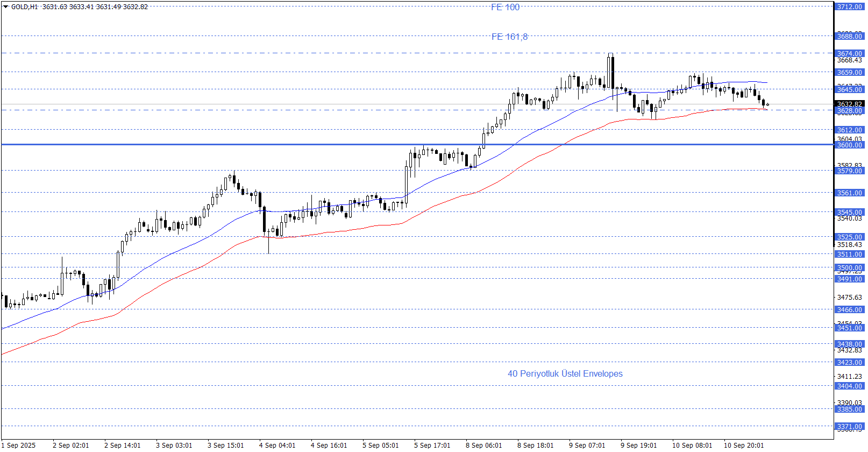The image size is (868, 452).
Task: Select the FE 100 label
Action: point(506,8)
